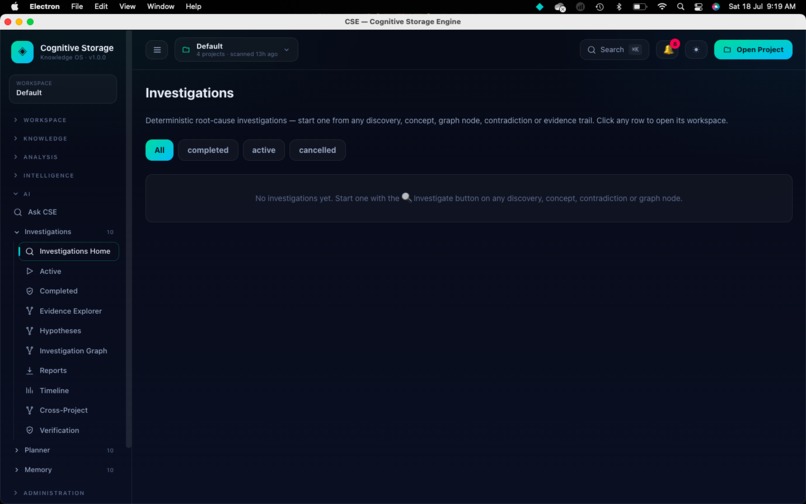Select the cancelled filter tab

[317, 150]
